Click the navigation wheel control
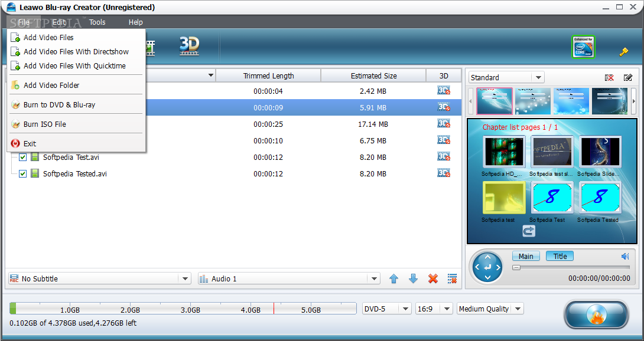 coord(487,267)
